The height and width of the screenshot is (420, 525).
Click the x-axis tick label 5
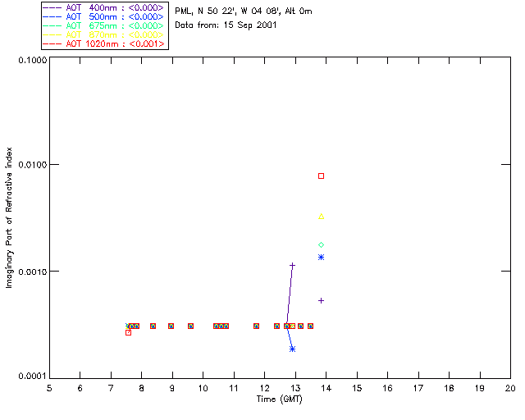[49, 388]
